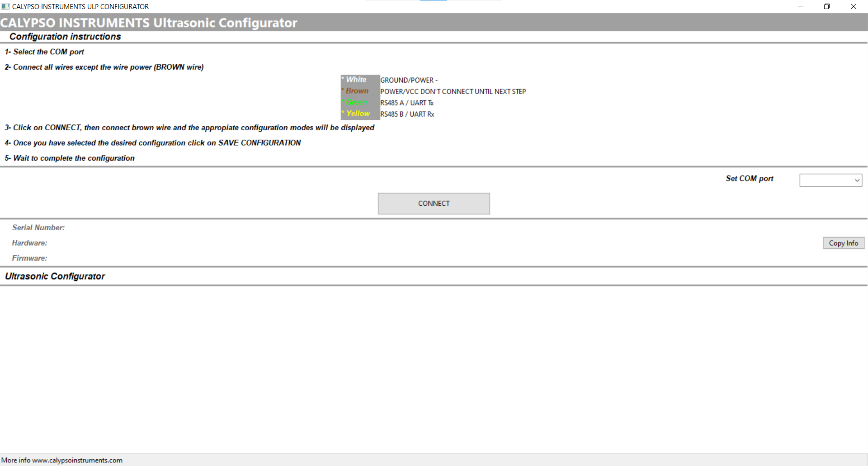Viewport: 868px width, 466px height.
Task: Click the CONNECT button
Action: coord(434,204)
